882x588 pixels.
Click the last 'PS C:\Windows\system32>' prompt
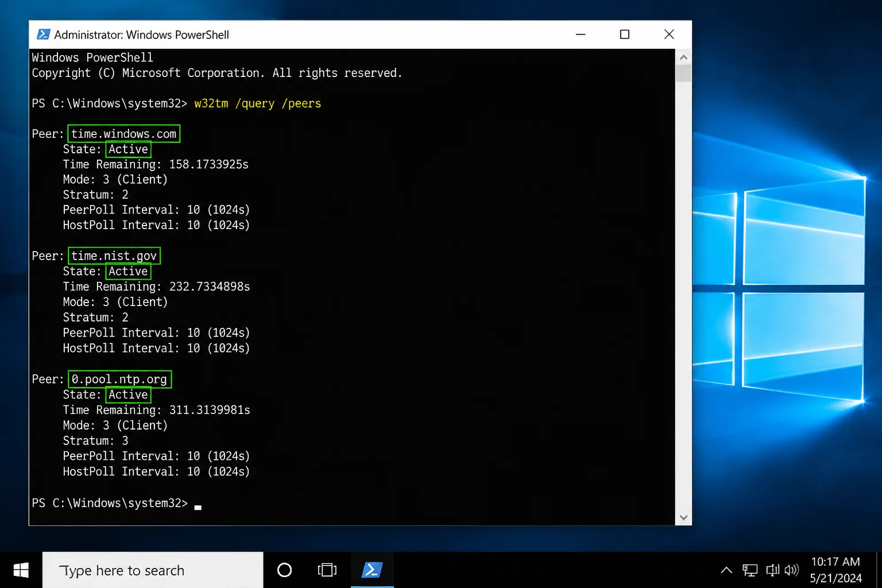click(110, 504)
